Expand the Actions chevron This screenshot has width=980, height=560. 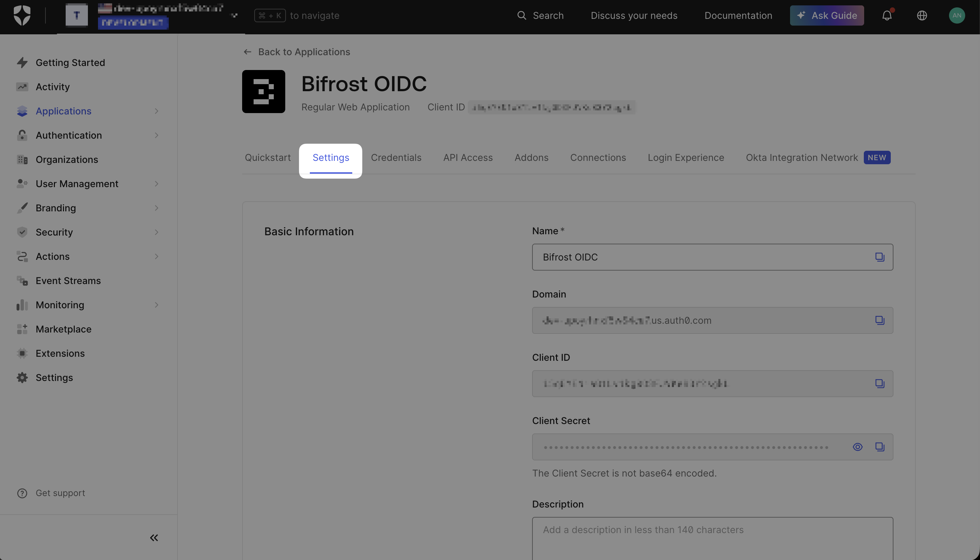pos(156,256)
